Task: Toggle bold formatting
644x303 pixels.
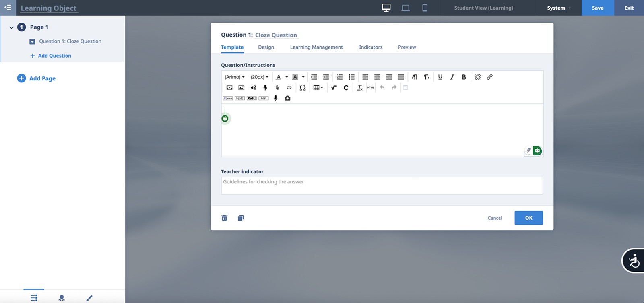Action: coord(464,77)
